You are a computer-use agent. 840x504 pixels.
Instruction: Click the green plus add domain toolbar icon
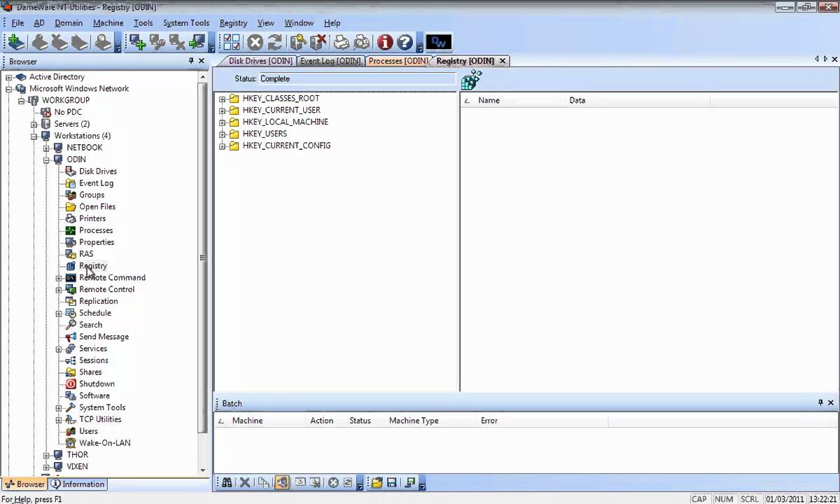[x=16, y=43]
